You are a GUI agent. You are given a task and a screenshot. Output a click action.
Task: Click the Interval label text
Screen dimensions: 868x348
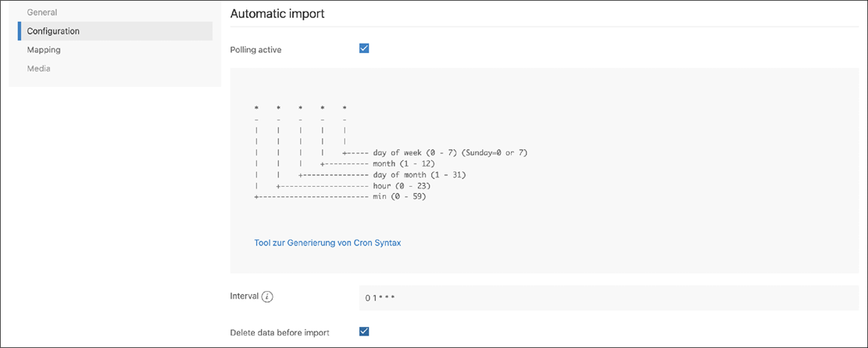pos(244,297)
